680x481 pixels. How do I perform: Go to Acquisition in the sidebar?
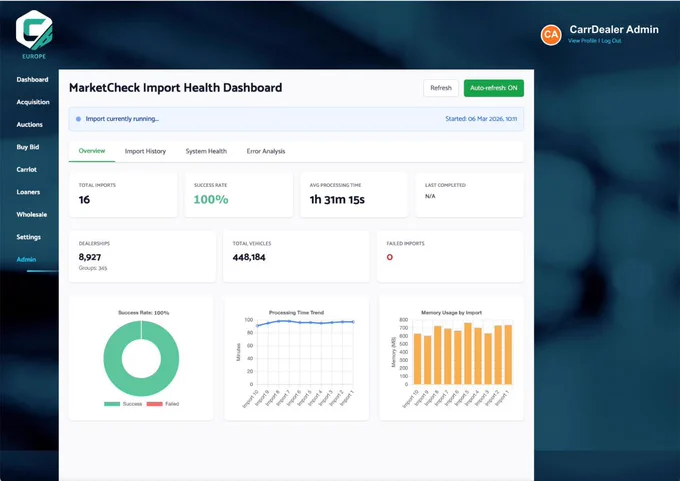click(33, 102)
